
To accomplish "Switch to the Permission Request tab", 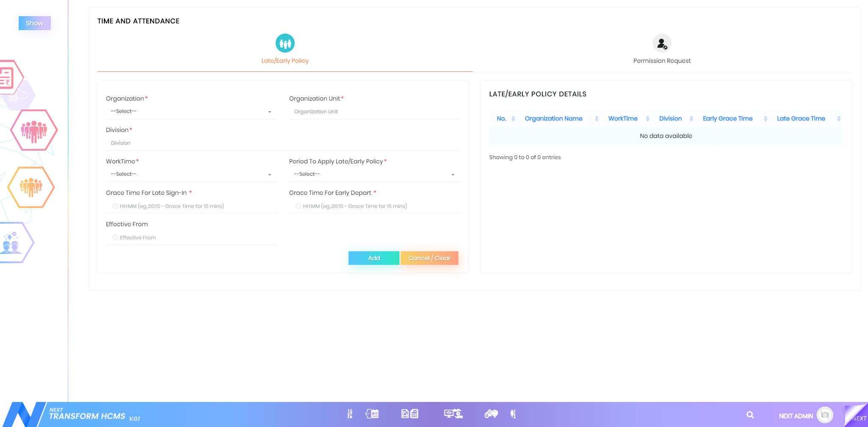I will pyautogui.click(x=661, y=50).
